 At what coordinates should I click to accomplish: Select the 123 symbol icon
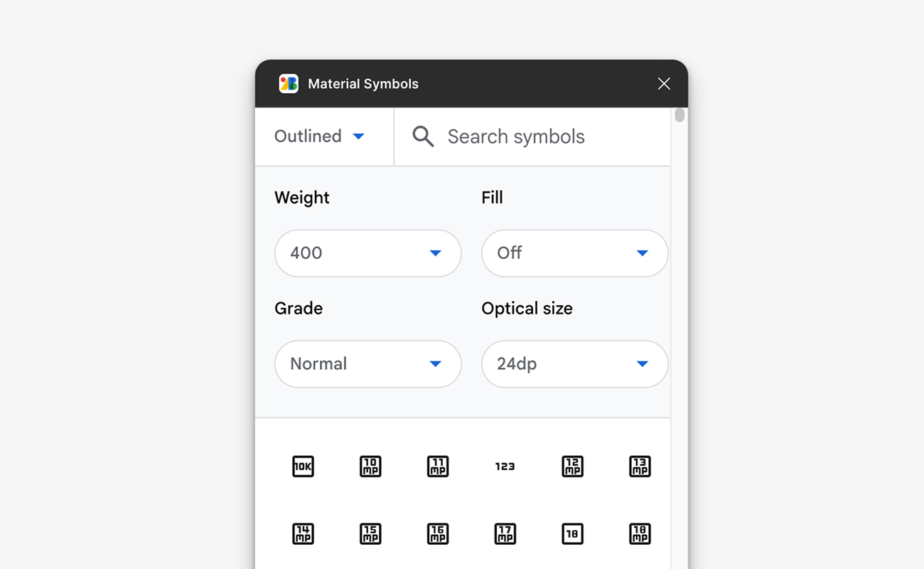(x=505, y=467)
